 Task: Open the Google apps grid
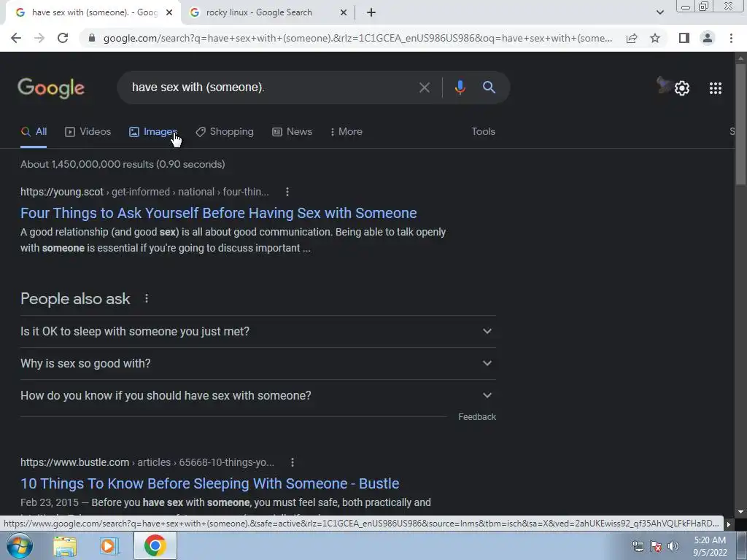[715, 88]
